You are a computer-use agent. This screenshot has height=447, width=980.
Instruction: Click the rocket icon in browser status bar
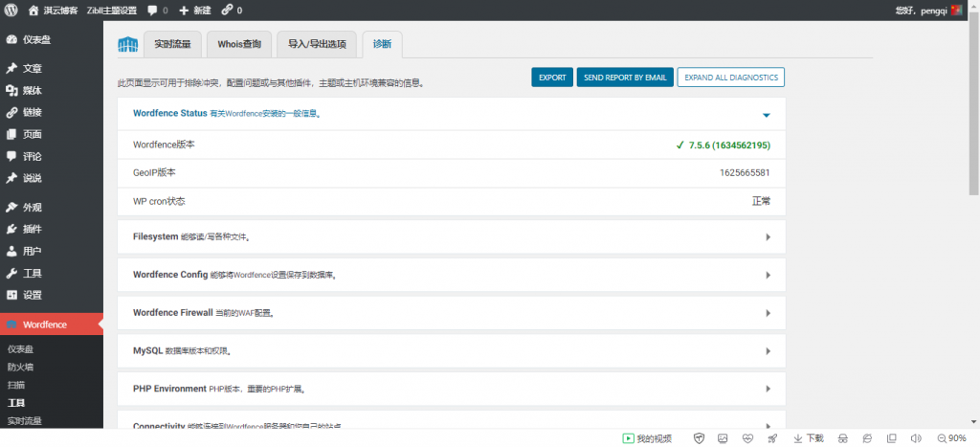(x=772, y=438)
